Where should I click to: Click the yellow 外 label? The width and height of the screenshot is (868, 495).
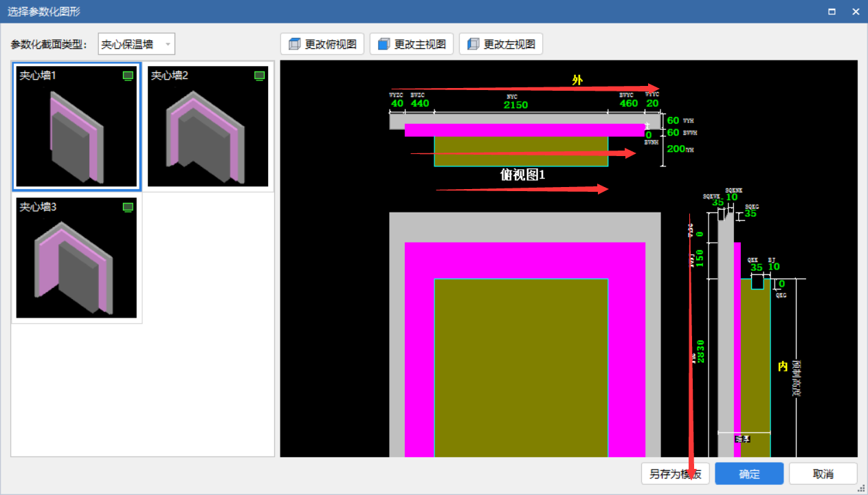pyautogui.click(x=577, y=80)
